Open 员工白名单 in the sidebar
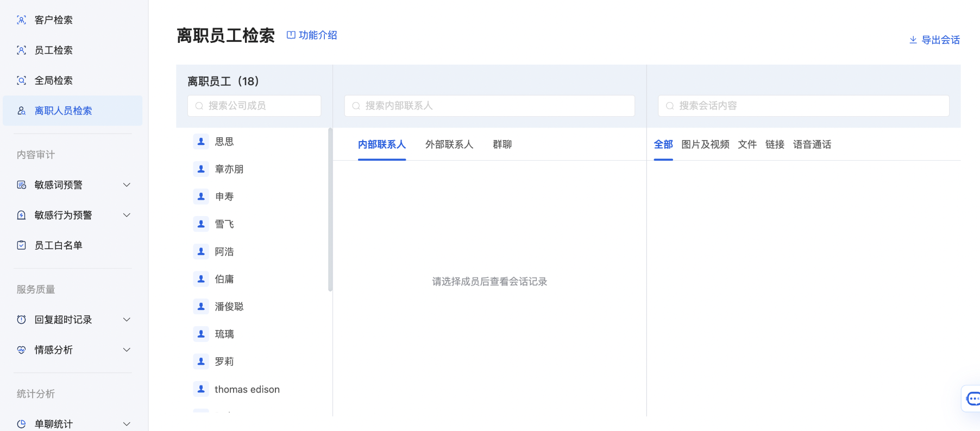The height and width of the screenshot is (431, 980). [x=73, y=245]
